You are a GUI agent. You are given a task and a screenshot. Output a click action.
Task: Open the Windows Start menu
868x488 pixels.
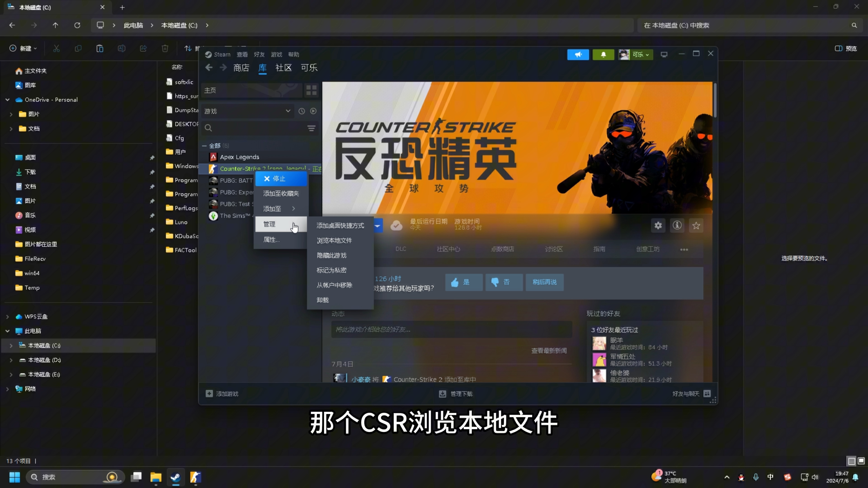point(14,477)
